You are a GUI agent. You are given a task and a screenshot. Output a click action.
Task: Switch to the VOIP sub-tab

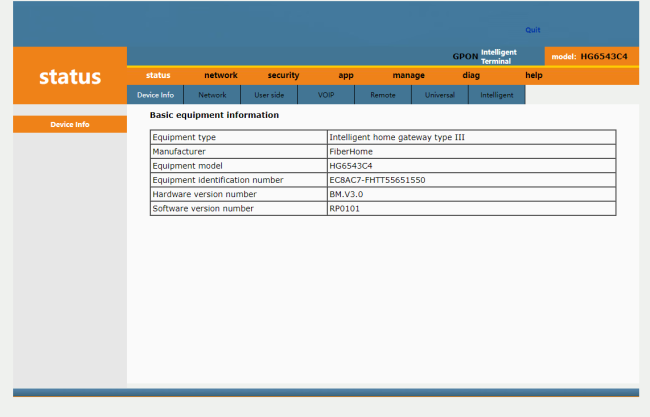[x=326, y=95]
